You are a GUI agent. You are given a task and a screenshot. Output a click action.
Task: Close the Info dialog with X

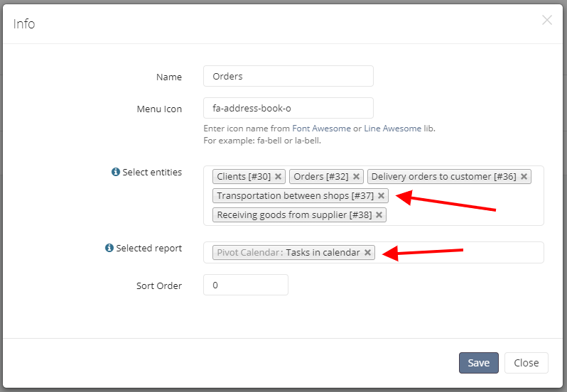(547, 20)
